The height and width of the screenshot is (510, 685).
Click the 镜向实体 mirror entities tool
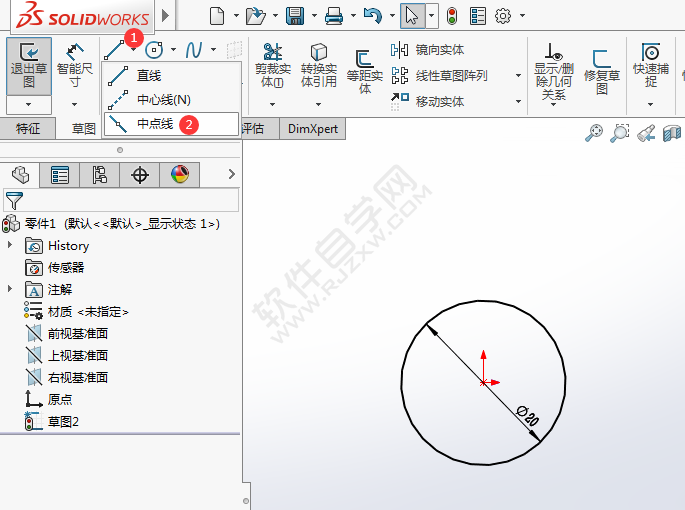click(x=428, y=50)
